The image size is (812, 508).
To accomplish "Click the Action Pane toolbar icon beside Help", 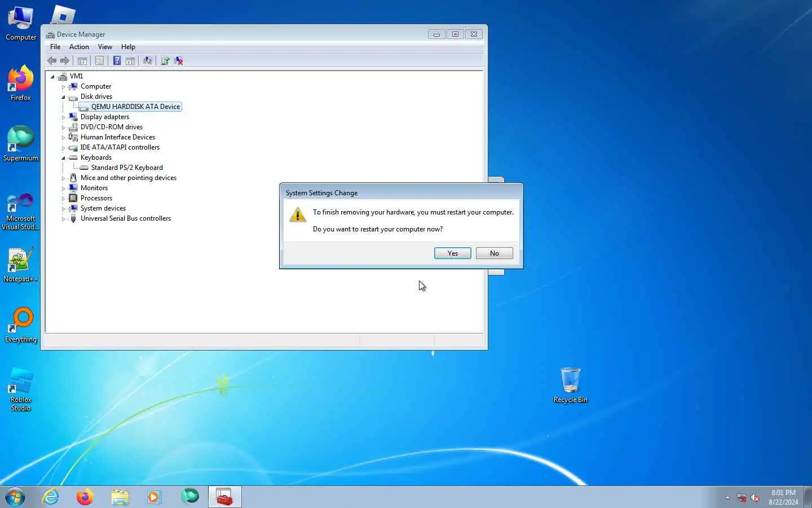I will tap(130, 61).
